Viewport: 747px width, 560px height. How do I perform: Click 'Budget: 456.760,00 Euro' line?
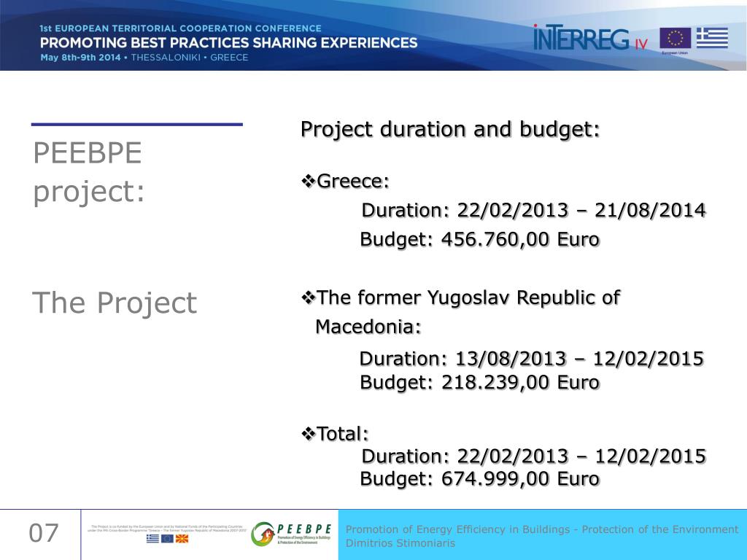click(480, 239)
